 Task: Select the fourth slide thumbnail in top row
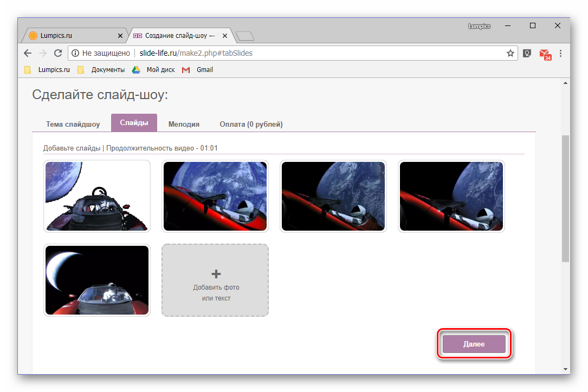[x=451, y=196]
